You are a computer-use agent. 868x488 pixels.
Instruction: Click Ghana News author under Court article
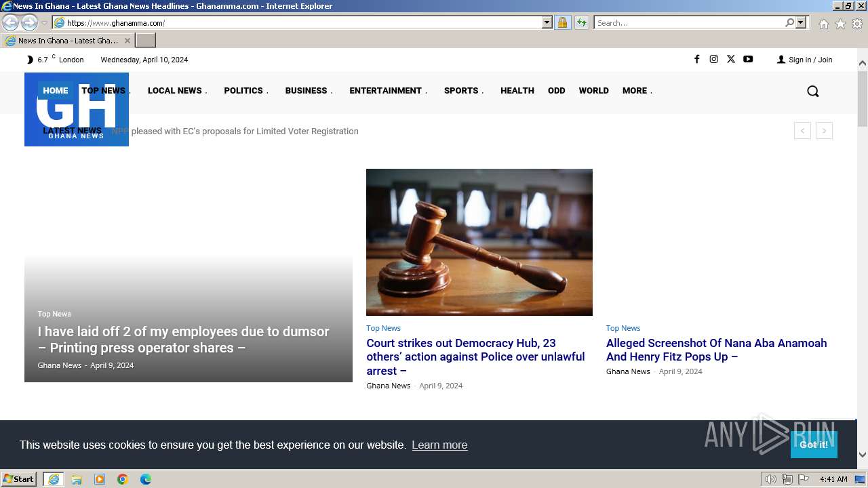point(389,386)
